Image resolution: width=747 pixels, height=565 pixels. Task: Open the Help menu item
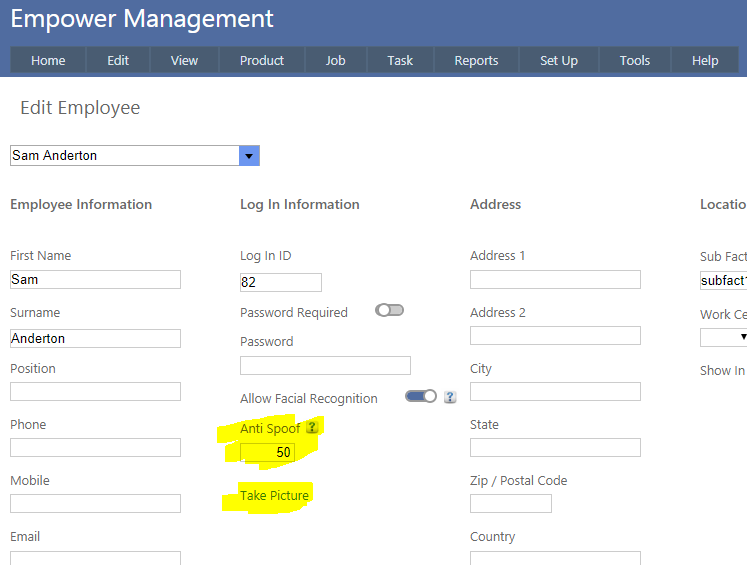coord(705,61)
